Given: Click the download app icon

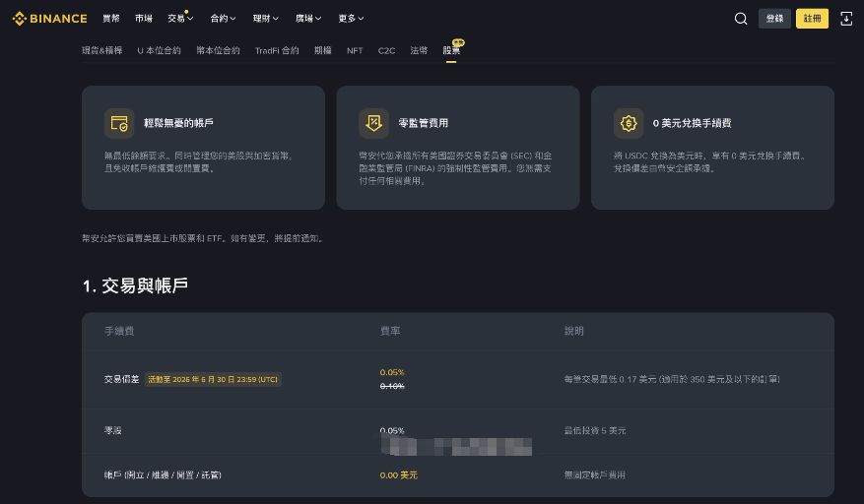Looking at the screenshot, I should (x=846, y=19).
